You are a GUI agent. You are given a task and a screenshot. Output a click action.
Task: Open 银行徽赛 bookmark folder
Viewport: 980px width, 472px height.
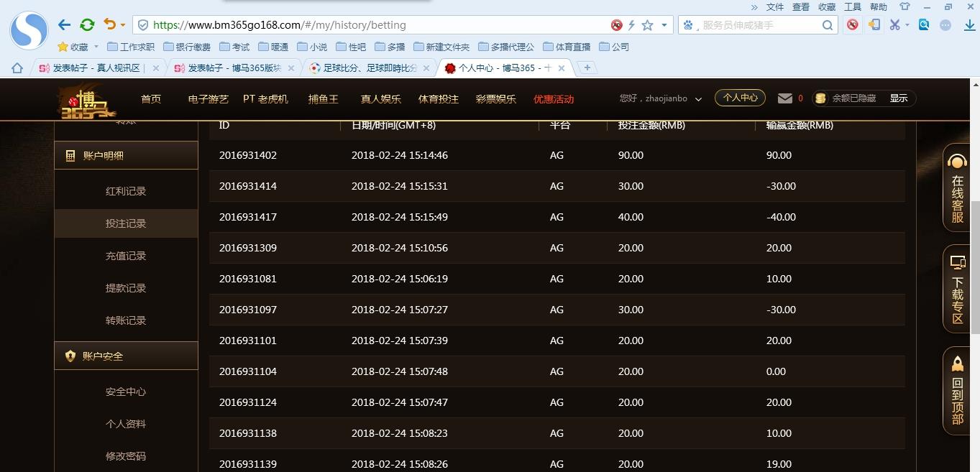pos(187,47)
